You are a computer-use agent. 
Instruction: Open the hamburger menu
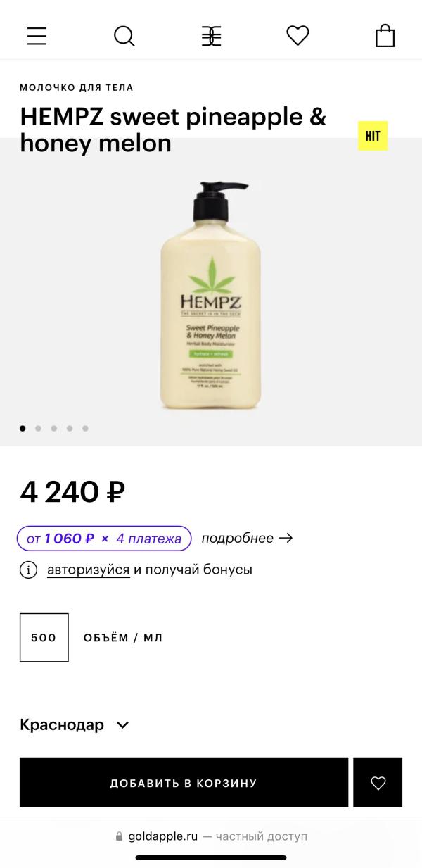(x=37, y=36)
